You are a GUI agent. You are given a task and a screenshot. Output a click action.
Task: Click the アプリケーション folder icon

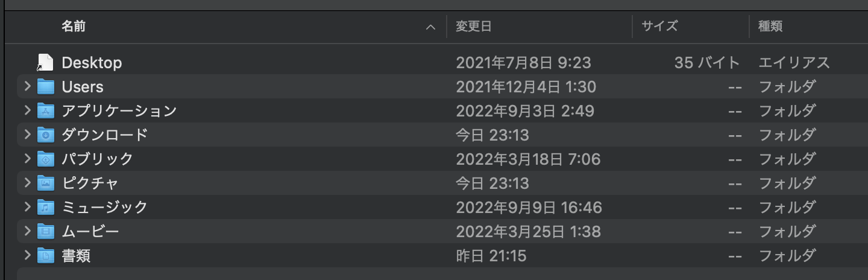click(46, 111)
